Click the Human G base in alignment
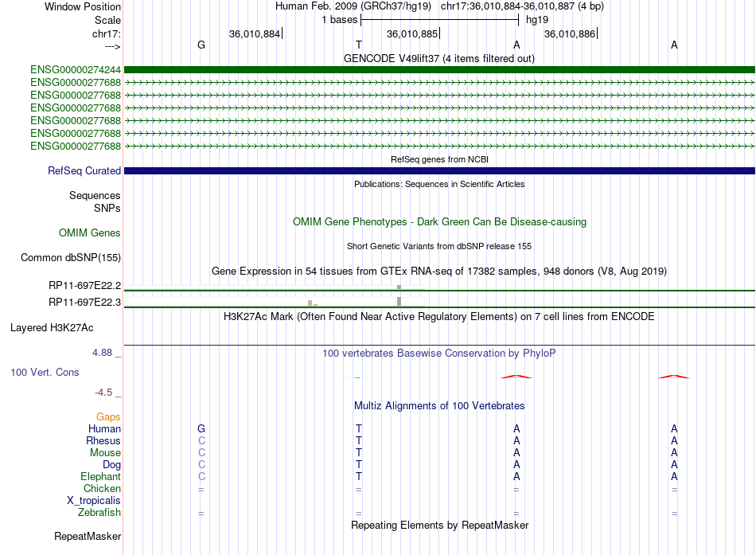Screen dimensions: 756x555 tap(201, 428)
